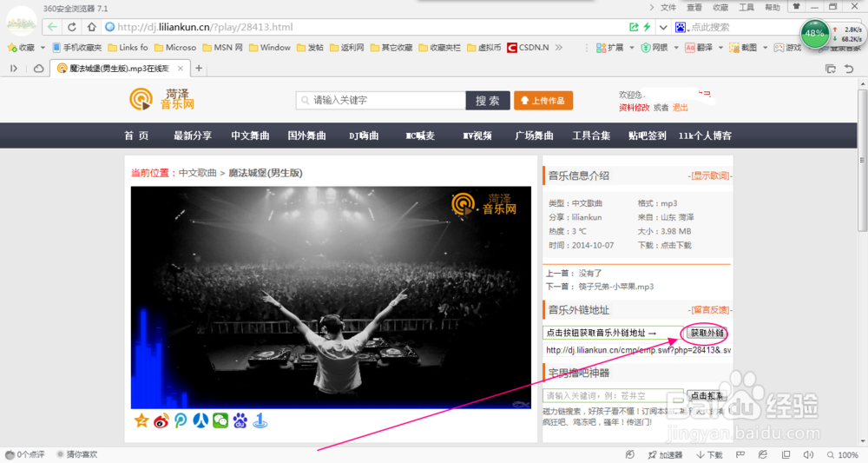Open next song 筷子兄弟-小苹果.mp3
Screen dimensions: 868x463
point(616,287)
